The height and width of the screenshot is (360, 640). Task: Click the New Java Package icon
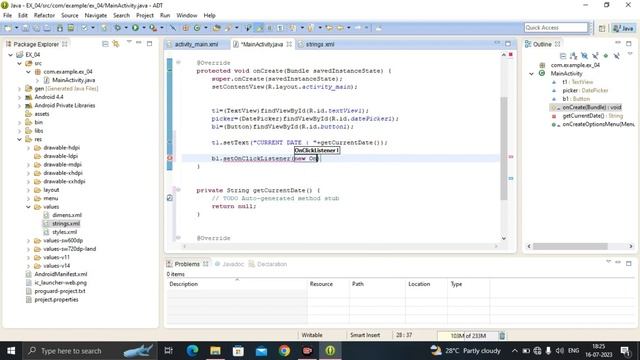(x=186, y=28)
